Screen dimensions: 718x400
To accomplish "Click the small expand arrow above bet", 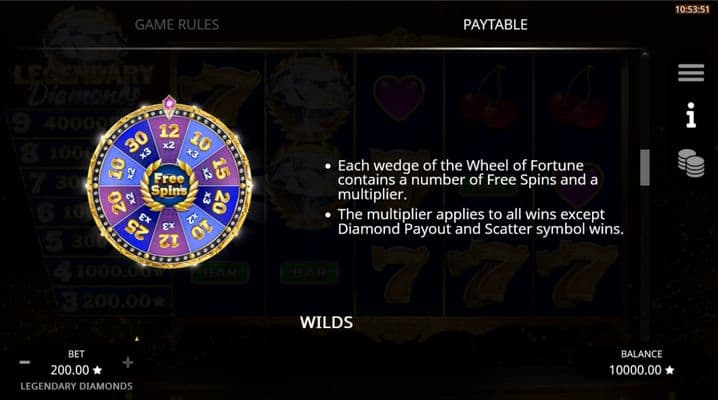I will (136, 339).
